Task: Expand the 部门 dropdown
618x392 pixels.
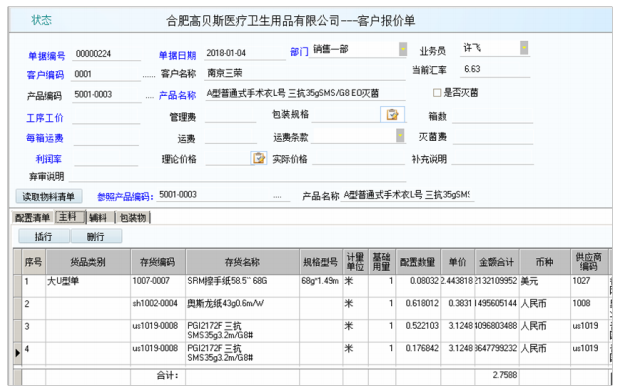Action: tap(403, 49)
